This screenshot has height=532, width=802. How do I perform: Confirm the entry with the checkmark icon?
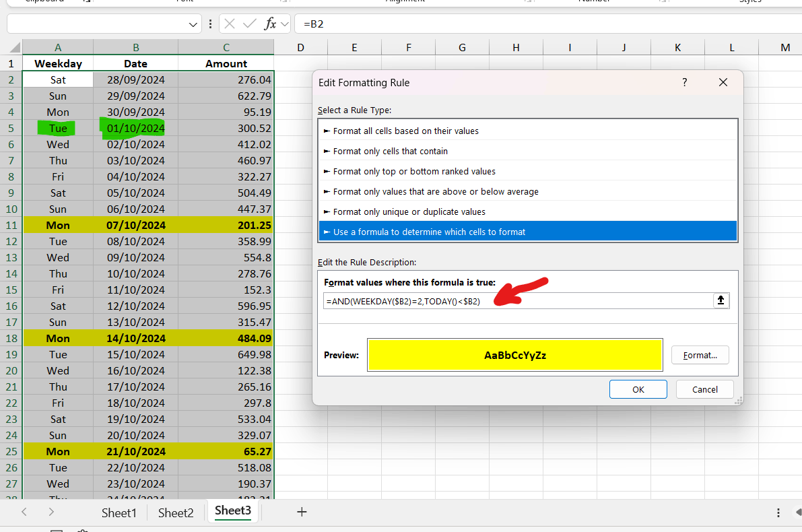pyautogui.click(x=250, y=24)
